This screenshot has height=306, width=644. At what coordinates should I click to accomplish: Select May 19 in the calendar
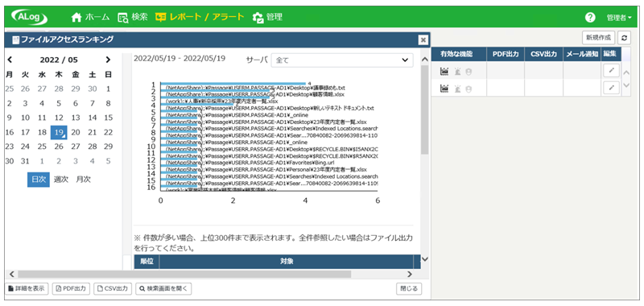point(59,132)
